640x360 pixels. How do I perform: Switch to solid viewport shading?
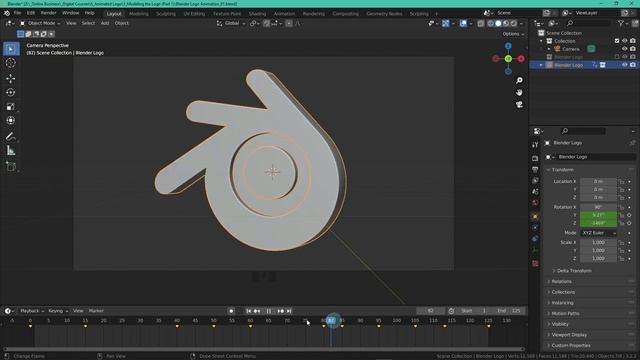pyautogui.click(x=498, y=24)
